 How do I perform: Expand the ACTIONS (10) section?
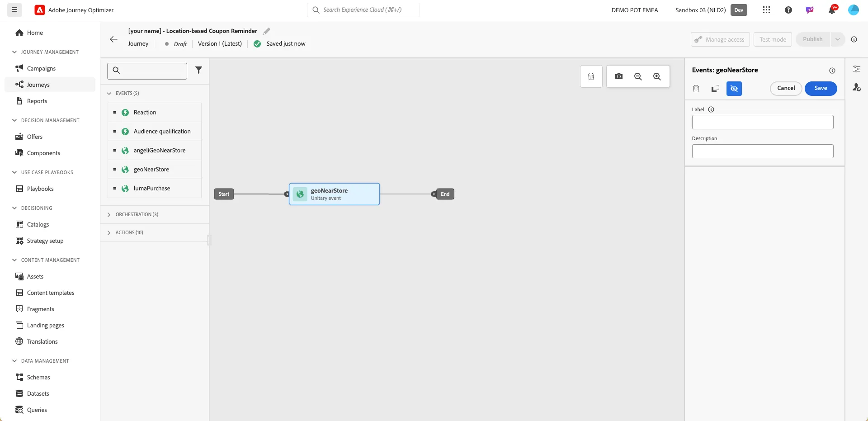(x=109, y=233)
